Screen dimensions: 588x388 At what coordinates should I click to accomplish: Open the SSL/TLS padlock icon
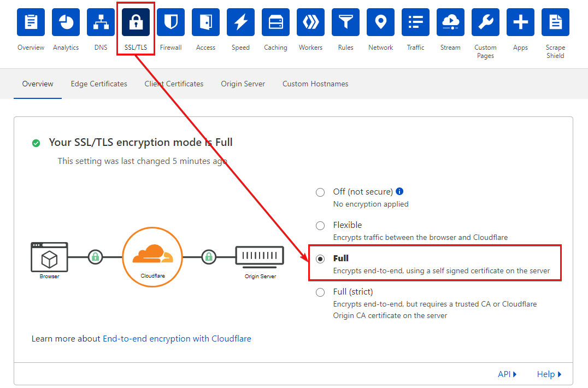pos(136,22)
